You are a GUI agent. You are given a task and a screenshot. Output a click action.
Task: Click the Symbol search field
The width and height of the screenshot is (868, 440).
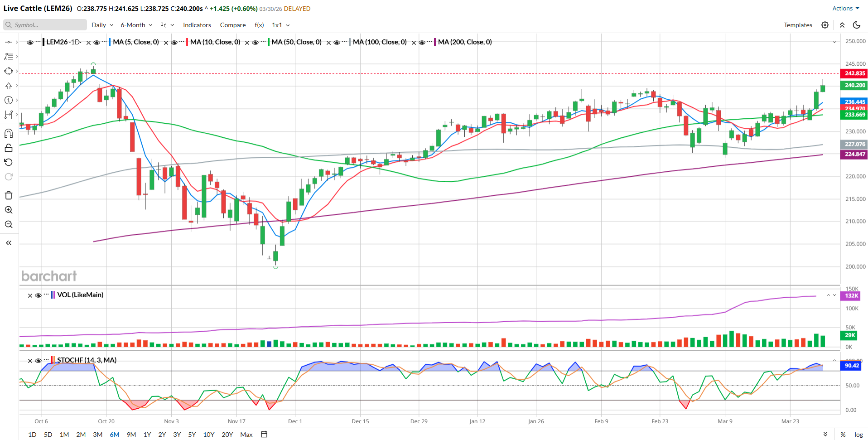45,25
